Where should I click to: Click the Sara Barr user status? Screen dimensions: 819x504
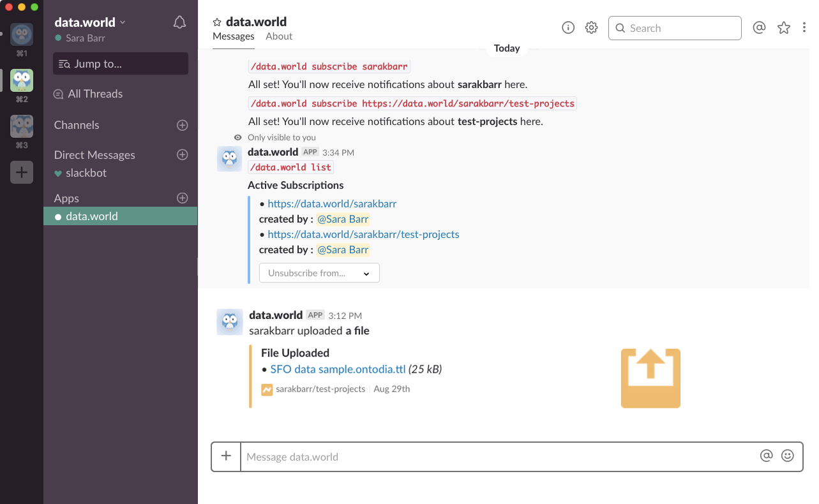(80, 38)
